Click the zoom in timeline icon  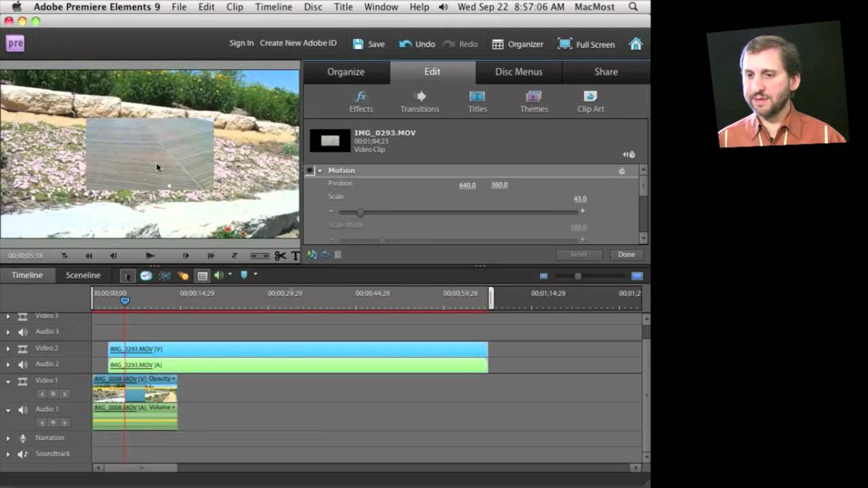coord(637,276)
